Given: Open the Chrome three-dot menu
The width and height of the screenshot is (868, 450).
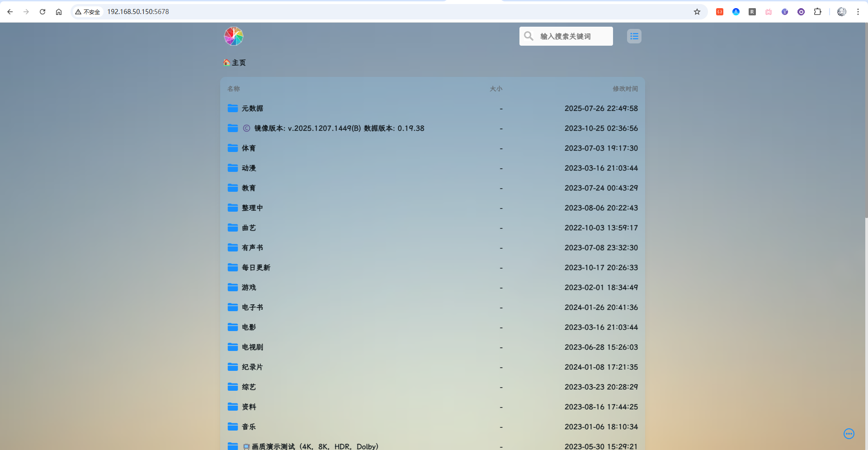Looking at the screenshot, I should tap(858, 12).
